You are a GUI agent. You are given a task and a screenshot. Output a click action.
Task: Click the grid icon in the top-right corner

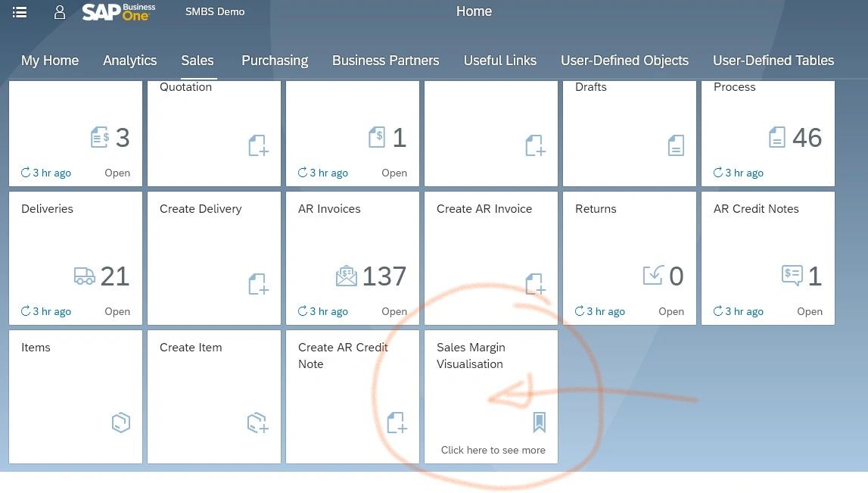[x=851, y=11]
